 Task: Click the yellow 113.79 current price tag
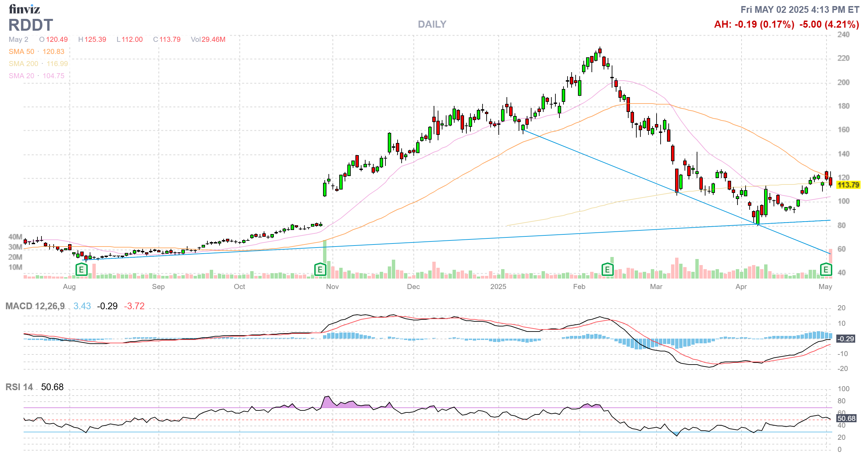click(x=848, y=185)
